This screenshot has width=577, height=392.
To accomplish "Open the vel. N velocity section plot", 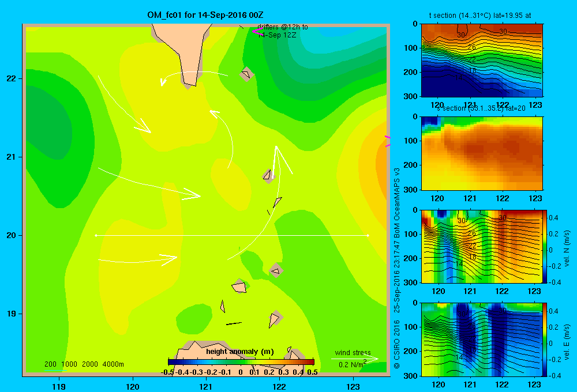I will (x=482, y=246).
